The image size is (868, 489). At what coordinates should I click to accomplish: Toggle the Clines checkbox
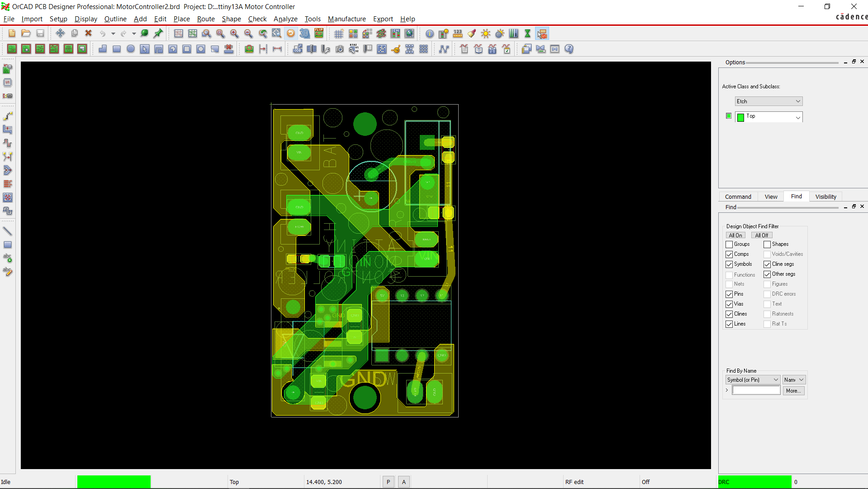(729, 314)
